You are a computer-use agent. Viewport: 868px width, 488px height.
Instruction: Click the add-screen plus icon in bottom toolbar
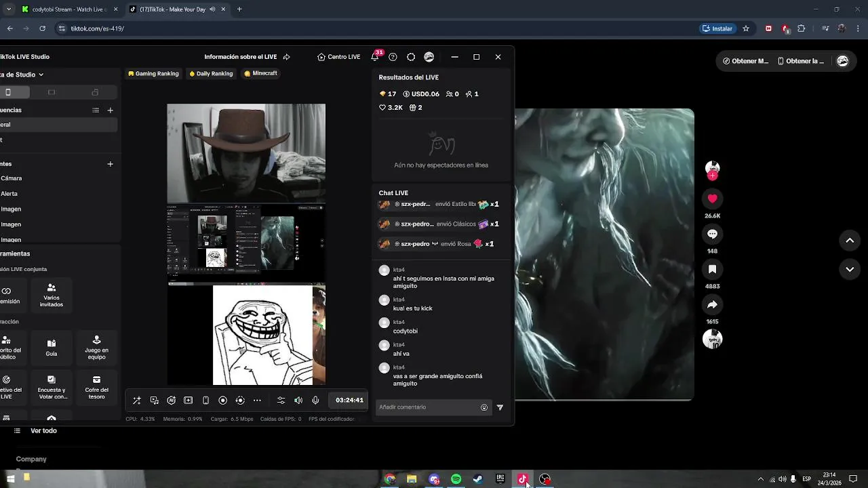coord(189,401)
